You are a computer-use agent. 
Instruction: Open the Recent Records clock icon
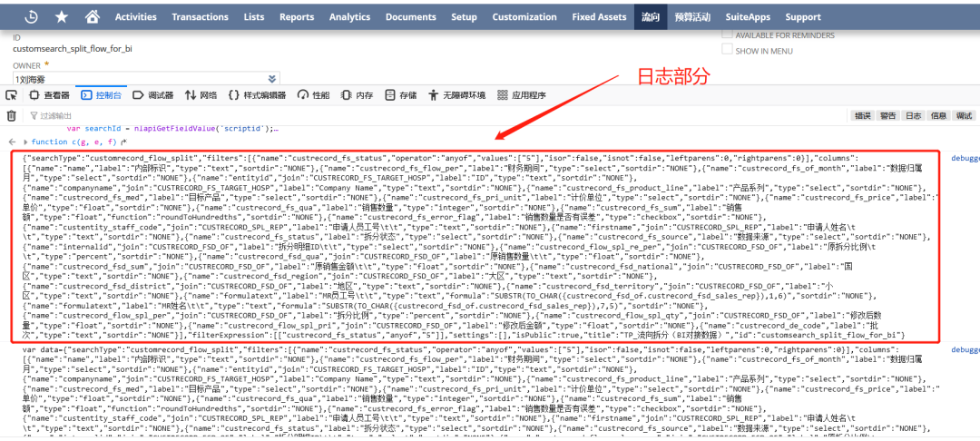(31, 17)
